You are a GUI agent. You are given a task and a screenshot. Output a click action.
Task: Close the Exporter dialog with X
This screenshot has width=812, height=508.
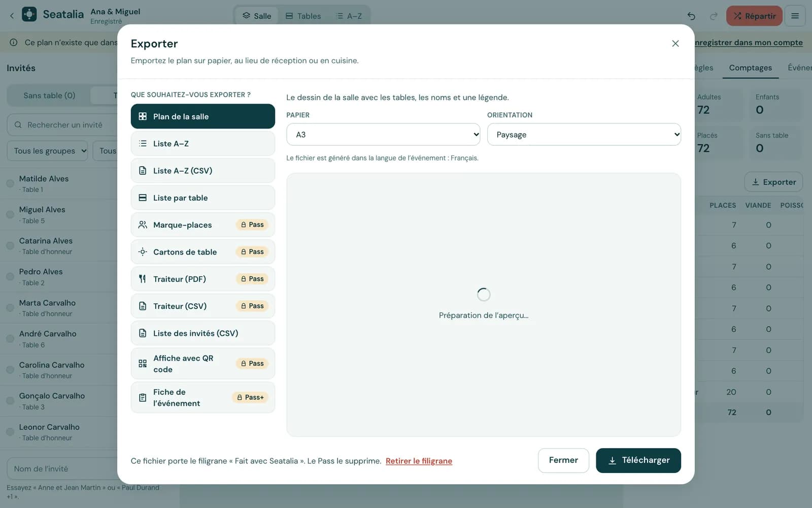point(675,44)
